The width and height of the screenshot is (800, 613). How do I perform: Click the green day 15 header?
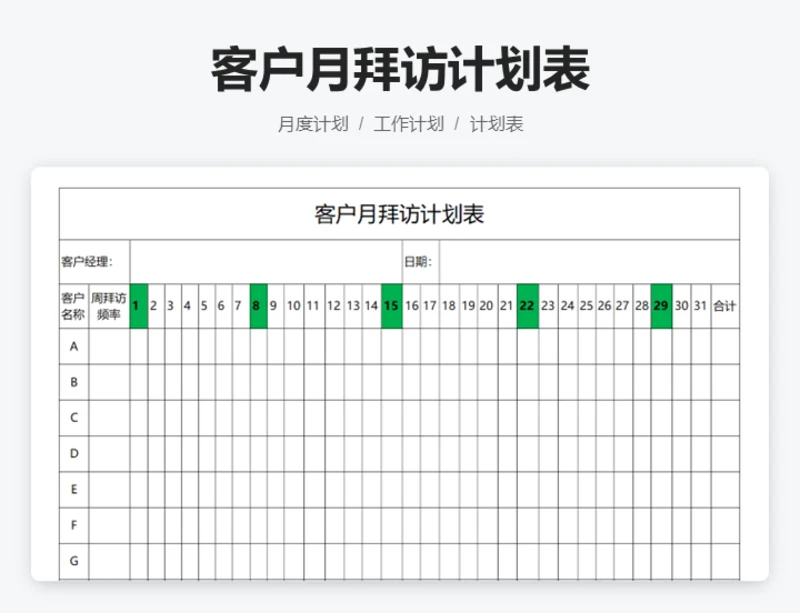(x=392, y=306)
